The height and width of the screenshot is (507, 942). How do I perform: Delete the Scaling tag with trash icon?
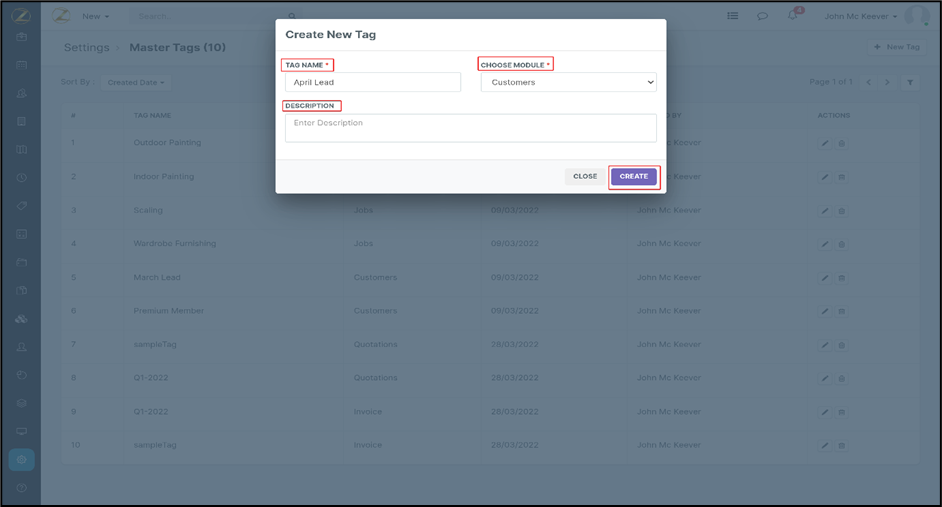point(842,211)
